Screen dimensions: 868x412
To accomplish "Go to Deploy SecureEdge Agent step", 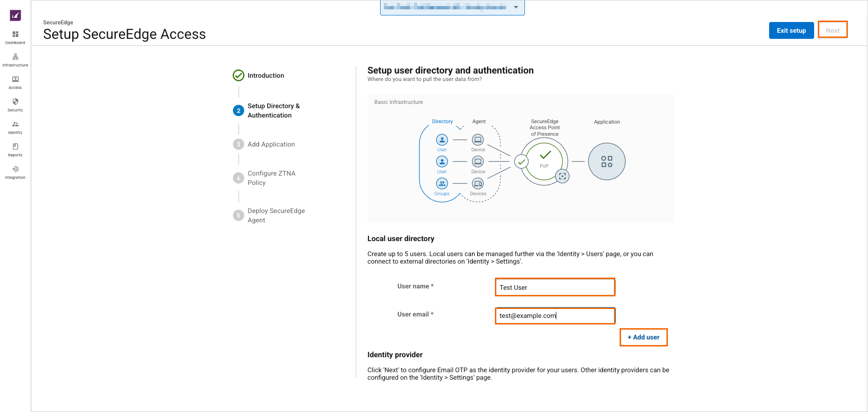I will (x=276, y=215).
